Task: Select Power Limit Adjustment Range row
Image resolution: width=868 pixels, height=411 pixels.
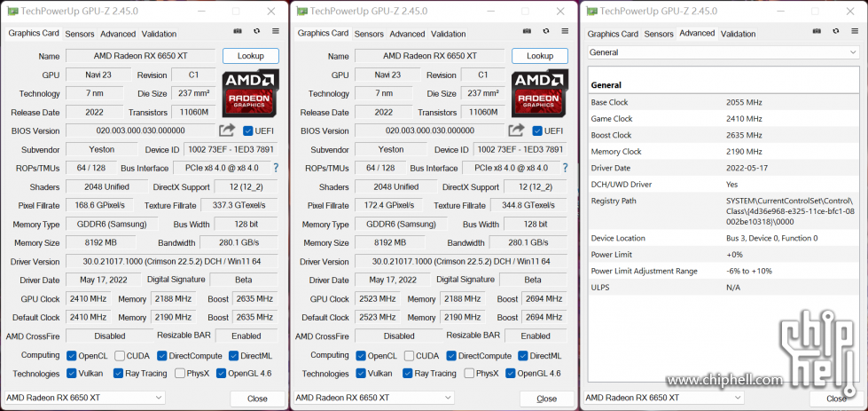Action: coord(723,272)
